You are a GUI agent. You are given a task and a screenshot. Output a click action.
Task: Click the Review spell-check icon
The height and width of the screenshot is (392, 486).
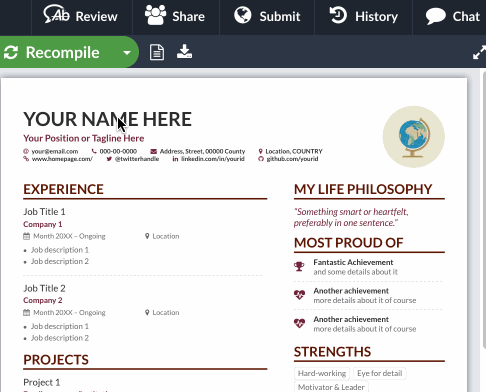(x=56, y=14)
